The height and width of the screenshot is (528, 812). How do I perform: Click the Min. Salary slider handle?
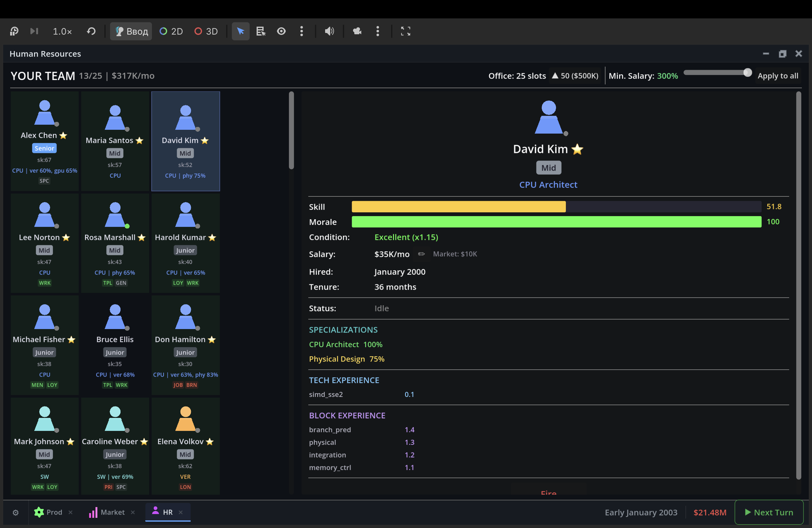(747, 72)
